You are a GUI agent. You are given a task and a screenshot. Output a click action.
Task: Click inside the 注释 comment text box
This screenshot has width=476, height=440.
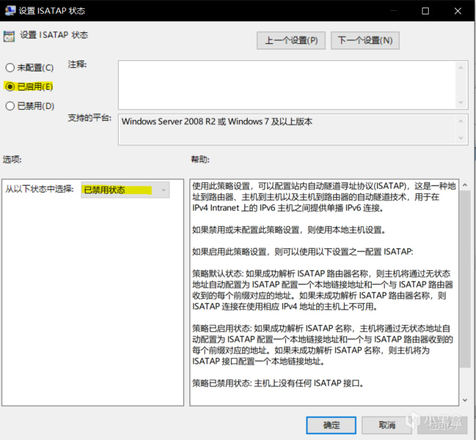click(x=287, y=85)
